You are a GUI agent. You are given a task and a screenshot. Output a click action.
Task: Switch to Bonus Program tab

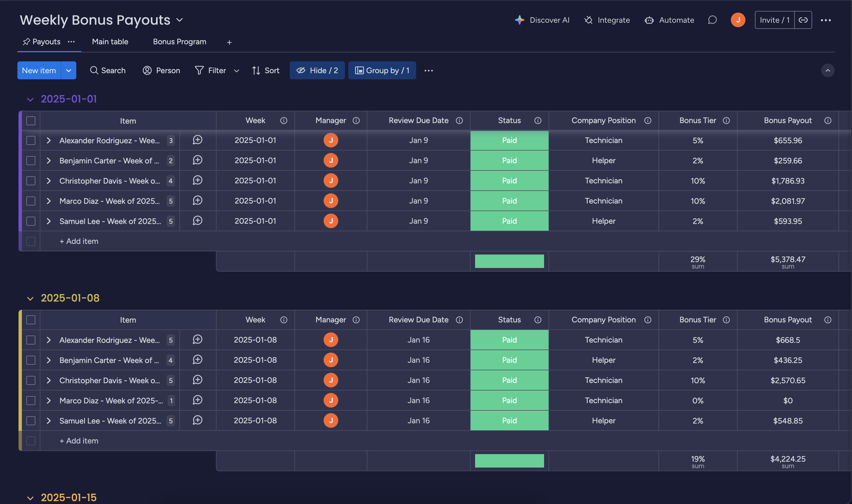(179, 42)
